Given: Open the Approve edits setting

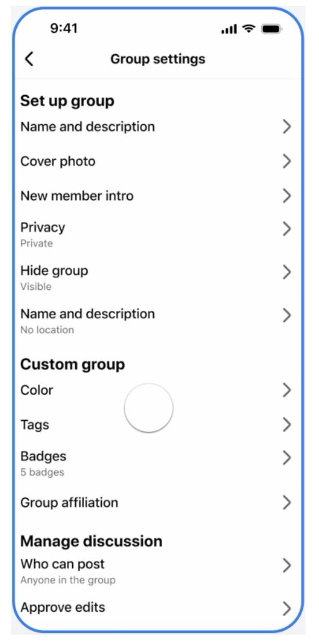Looking at the screenshot, I should [62, 607].
